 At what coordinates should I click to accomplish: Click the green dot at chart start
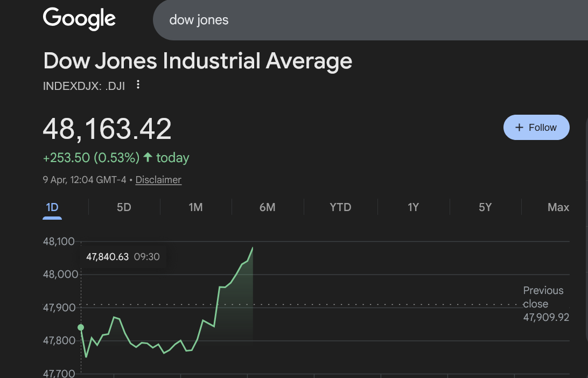[81, 327]
